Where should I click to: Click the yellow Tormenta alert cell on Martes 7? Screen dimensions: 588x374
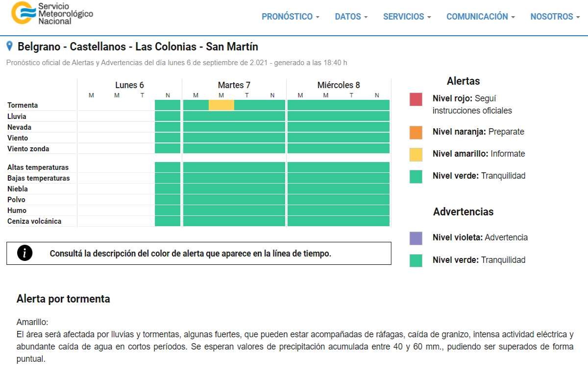click(x=221, y=105)
